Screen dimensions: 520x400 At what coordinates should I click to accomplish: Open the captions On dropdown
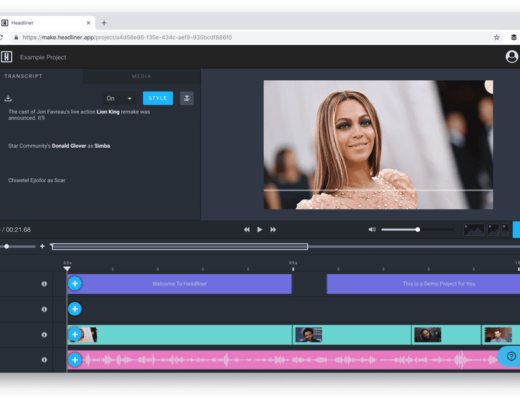coord(119,98)
